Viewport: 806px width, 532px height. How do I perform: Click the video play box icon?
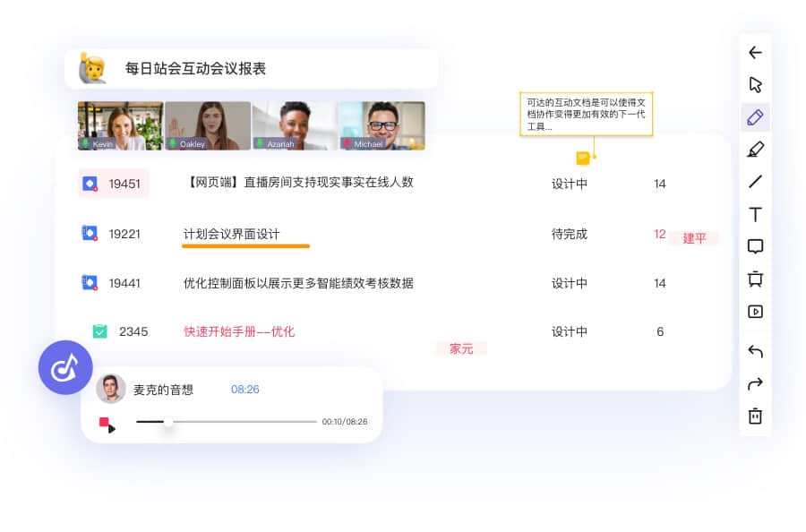point(755,312)
